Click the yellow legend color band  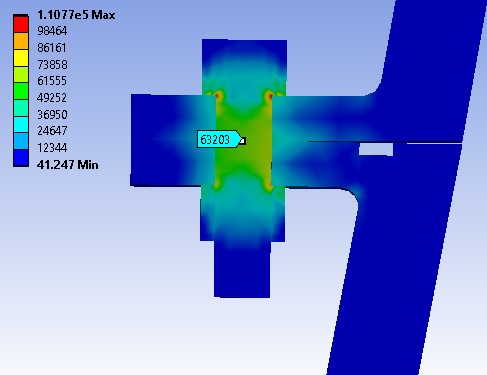(x=21, y=58)
